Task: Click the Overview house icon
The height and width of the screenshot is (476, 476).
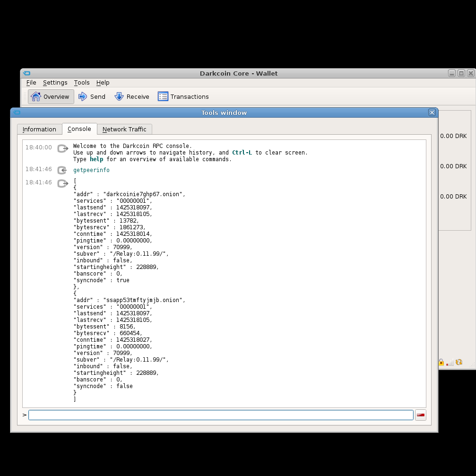Action: click(x=36, y=96)
